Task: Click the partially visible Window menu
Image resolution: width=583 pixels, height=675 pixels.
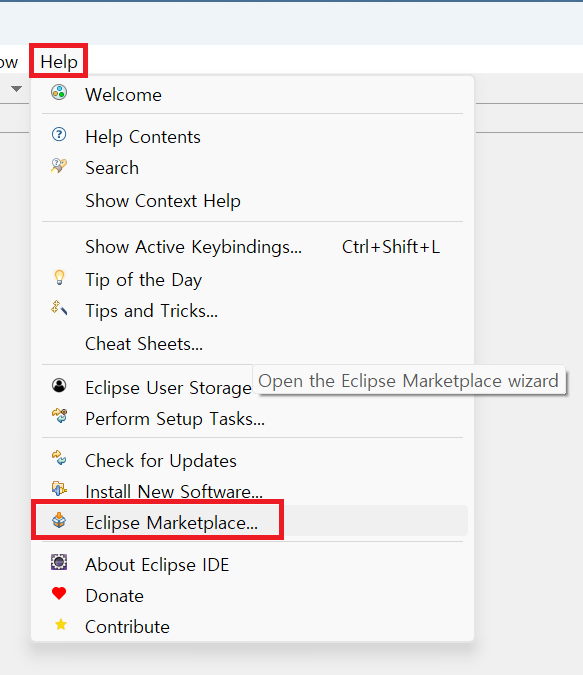Action: (x=8, y=62)
